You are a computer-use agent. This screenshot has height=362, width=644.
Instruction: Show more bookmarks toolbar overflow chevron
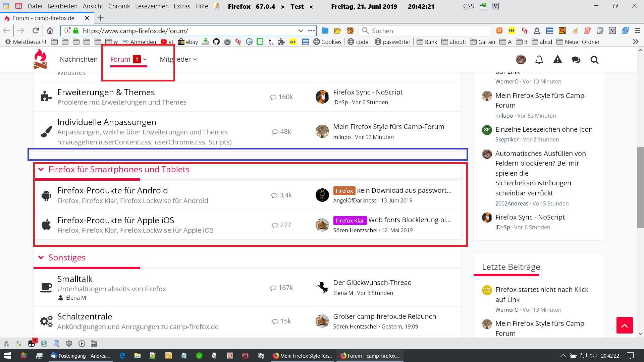coord(636,42)
